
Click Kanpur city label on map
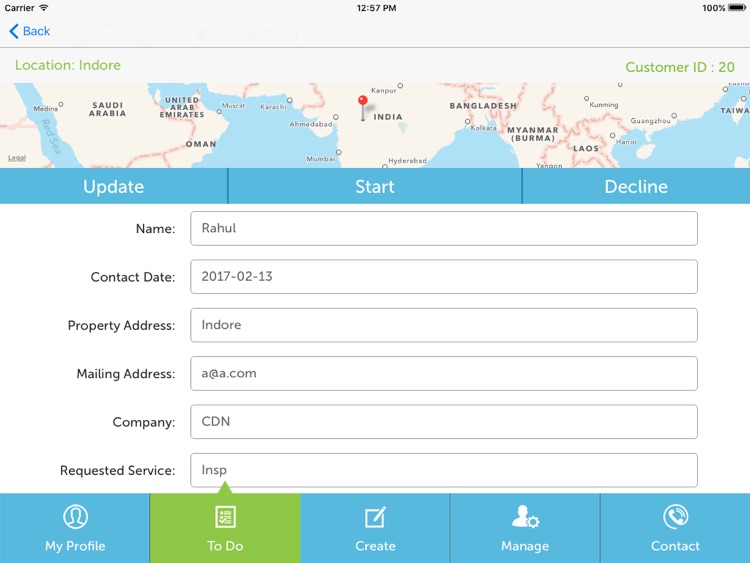click(x=384, y=90)
